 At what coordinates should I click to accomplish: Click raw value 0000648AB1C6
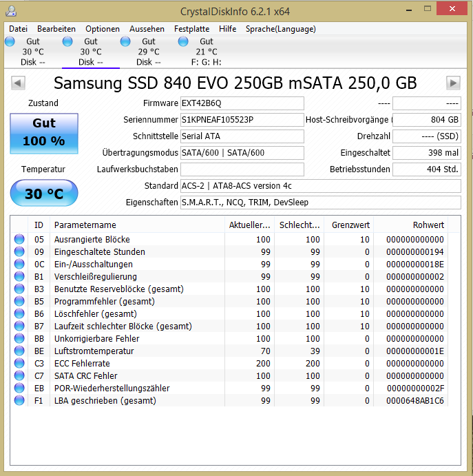coord(415,401)
